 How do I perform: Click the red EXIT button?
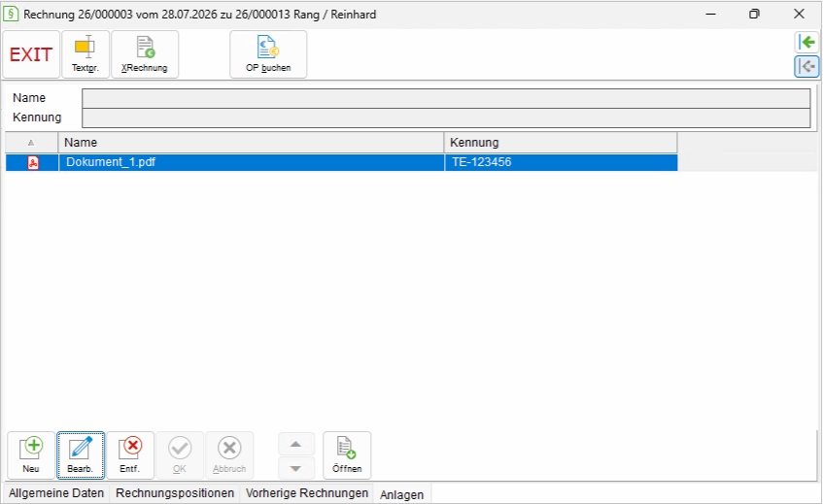(31, 54)
